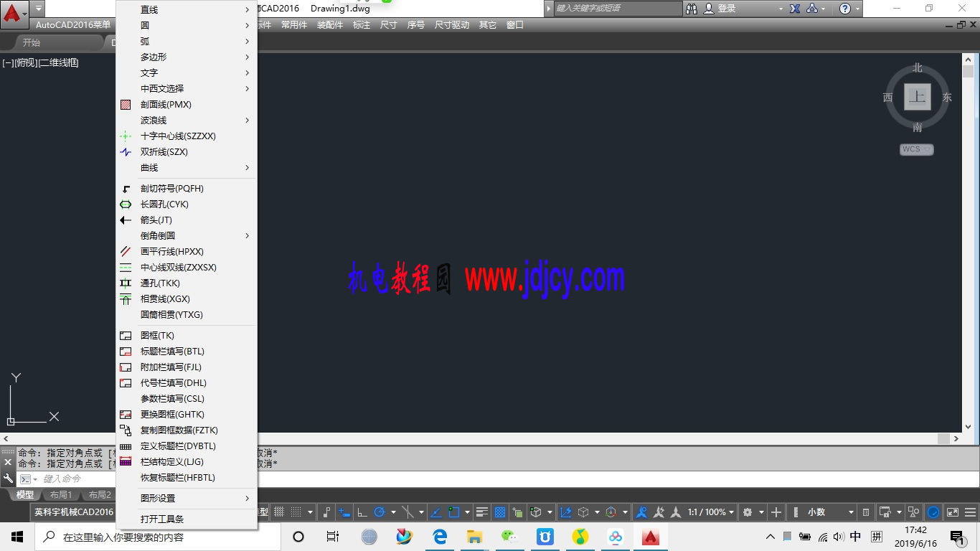Screen dimensions: 980x551
Task: Click the clean screen icon
Action: (x=953, y=512)
